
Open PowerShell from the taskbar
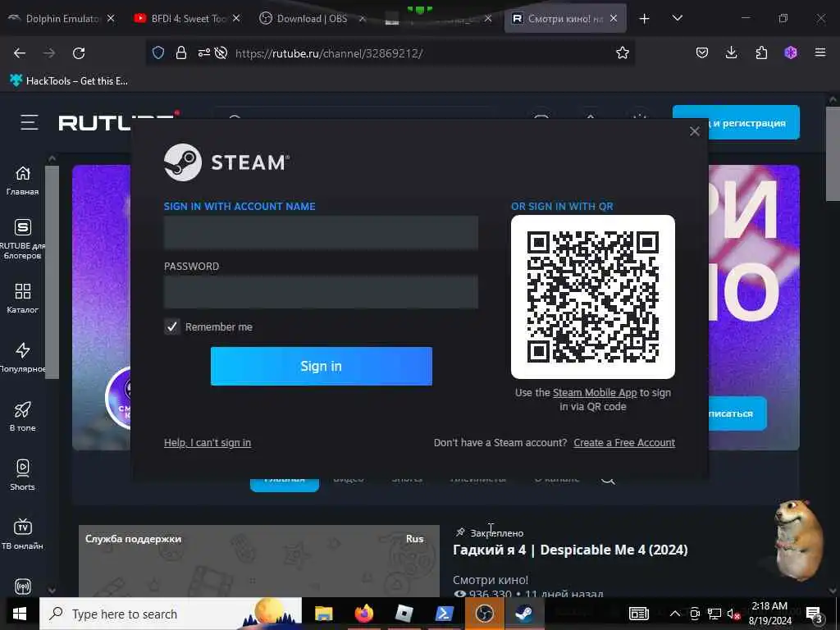pyautogui.click(x=444, y=614)
